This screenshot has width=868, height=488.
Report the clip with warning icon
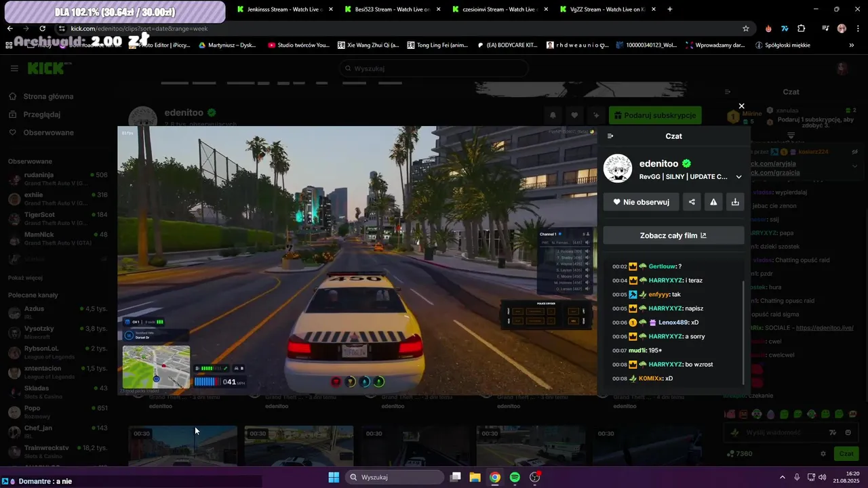[x=713, y=201]
